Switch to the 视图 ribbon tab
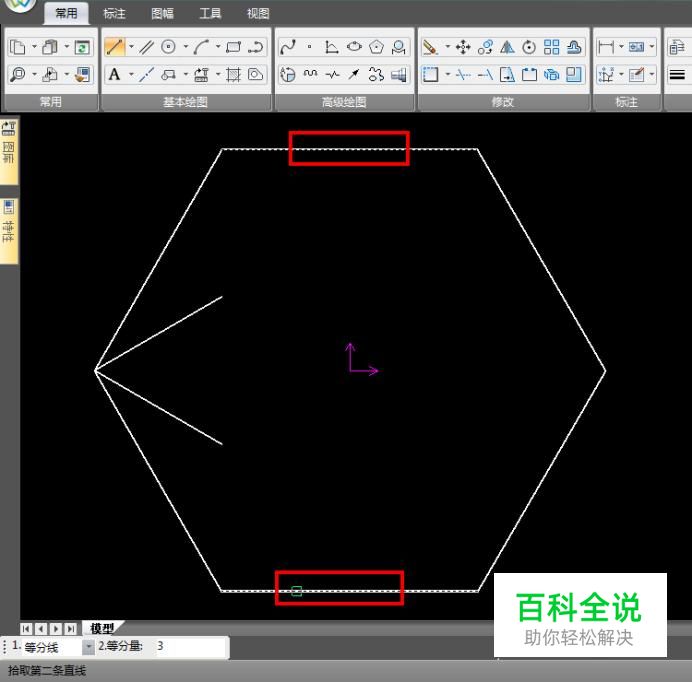Image resolution: width=692 pixels, height=682 pixels. pos(258,14)
